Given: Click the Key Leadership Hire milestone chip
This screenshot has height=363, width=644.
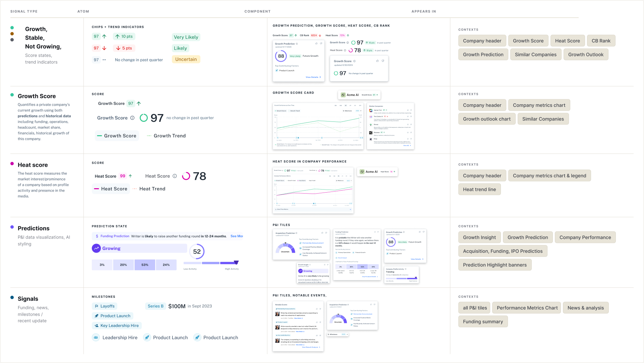Looking at the screenshot, I should 117,326.
